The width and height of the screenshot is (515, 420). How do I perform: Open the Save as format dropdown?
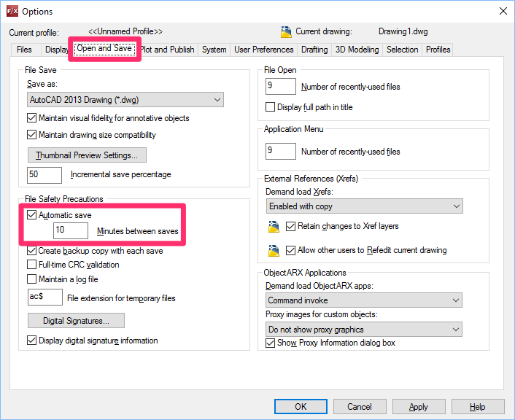(125, 99)
